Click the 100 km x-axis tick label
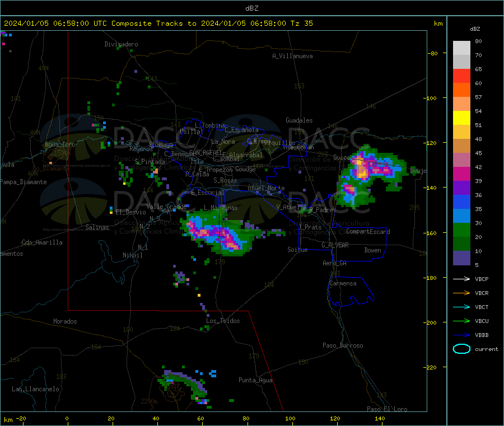 [x=290, y=418]
